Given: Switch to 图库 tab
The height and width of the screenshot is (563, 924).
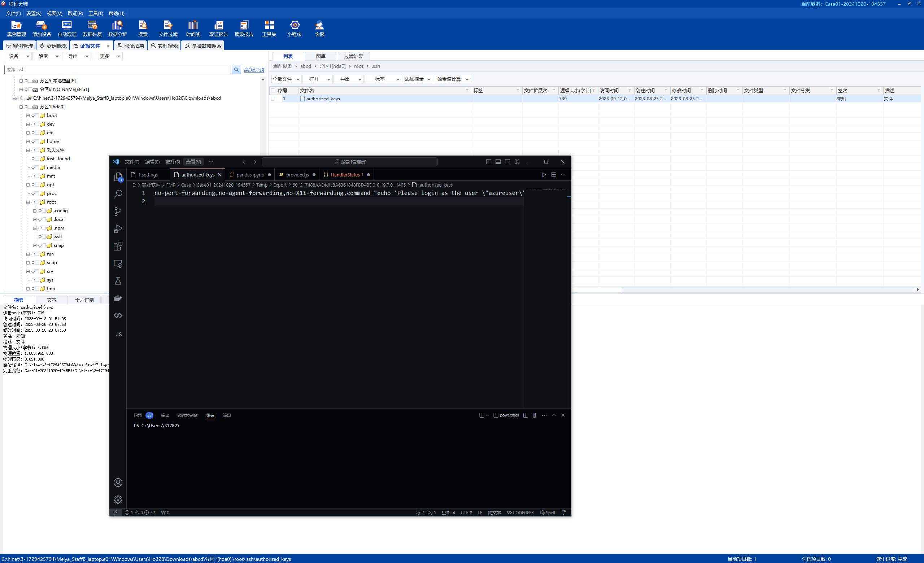Looking at the screenshot, I should tap(321, 56).
